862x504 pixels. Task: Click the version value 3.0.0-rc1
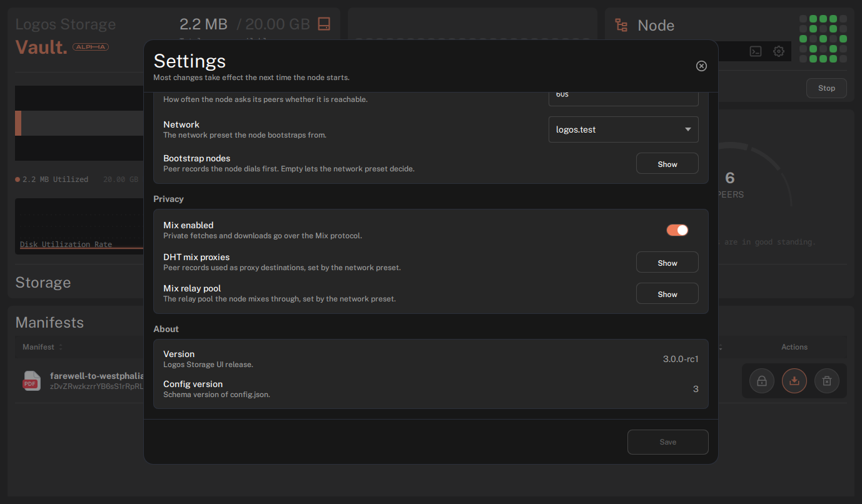(681, 359)
